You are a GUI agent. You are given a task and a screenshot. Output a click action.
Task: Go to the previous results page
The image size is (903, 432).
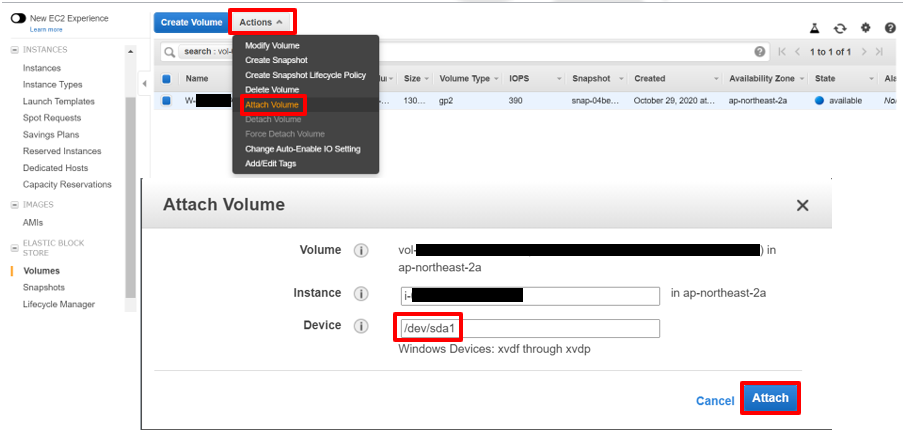tap(798, 52)
